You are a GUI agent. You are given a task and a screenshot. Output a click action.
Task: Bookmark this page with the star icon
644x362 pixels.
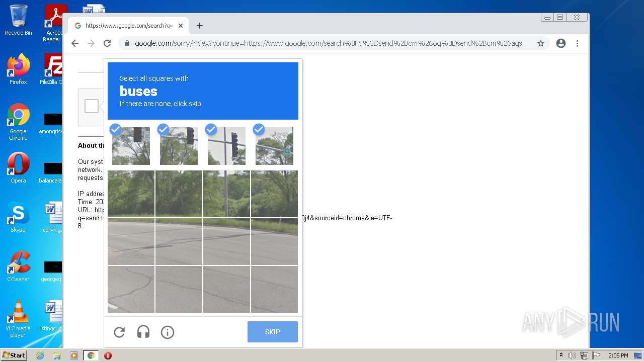tap(541, 43)
